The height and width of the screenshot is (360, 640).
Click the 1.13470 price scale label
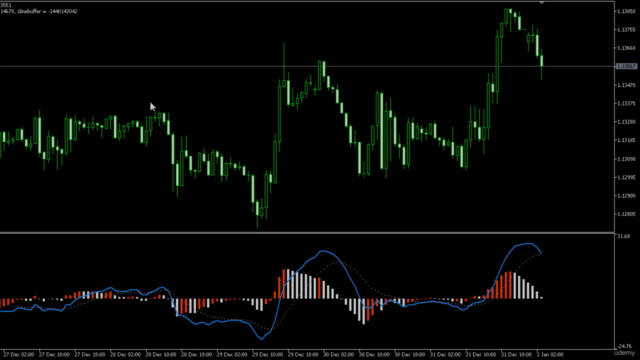click(x=627, y=85)
